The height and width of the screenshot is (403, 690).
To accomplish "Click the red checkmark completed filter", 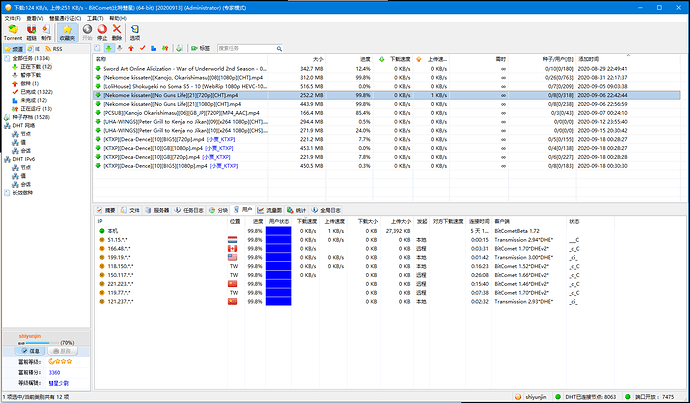I will pyautogui.click(x=142, y=48).
